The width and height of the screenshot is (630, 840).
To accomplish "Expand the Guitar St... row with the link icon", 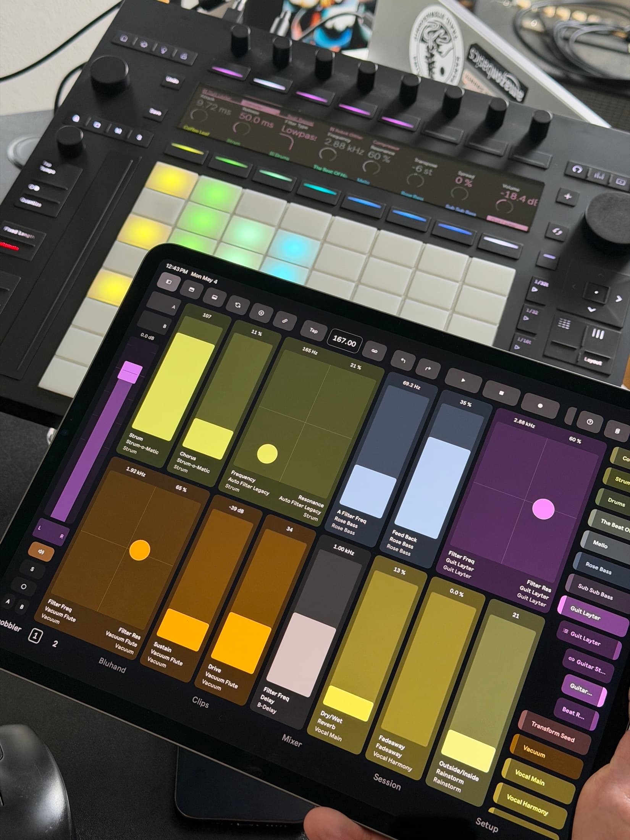I will pos(572,659).
